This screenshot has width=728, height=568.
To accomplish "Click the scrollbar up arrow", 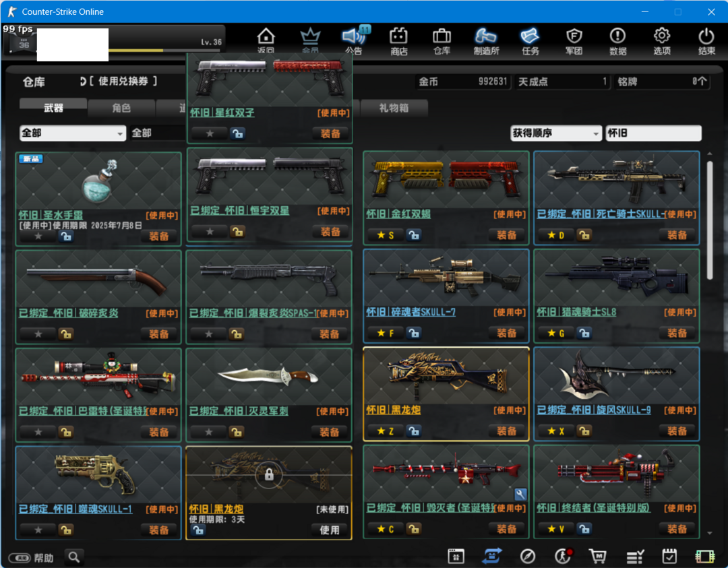I will pos(709,154).
